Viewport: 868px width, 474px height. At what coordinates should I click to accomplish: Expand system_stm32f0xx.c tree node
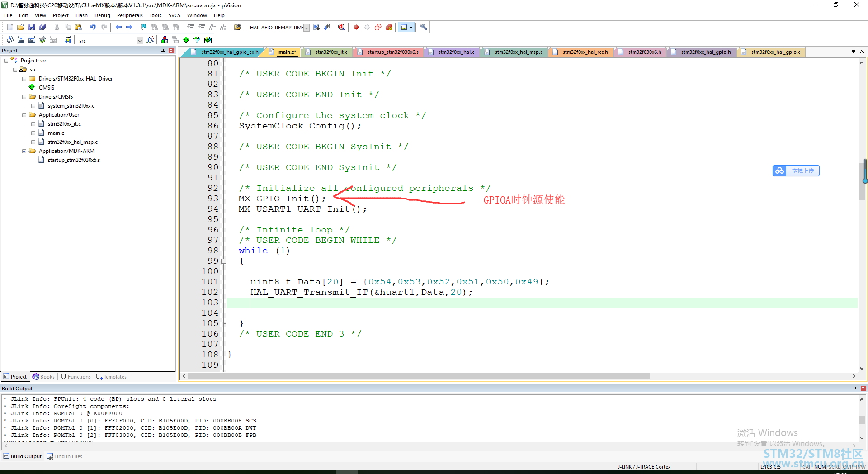pos(33,106)
